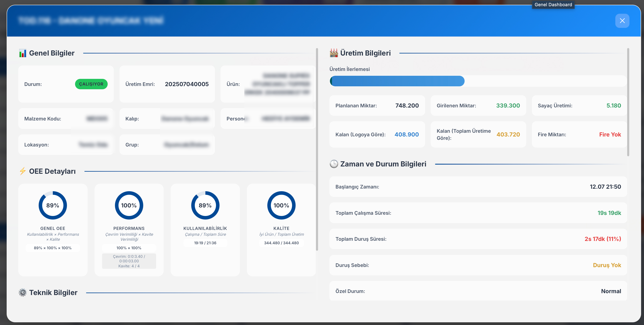Click the Duruş Yok orange text

pyautogui.click(x=607, y=265)
